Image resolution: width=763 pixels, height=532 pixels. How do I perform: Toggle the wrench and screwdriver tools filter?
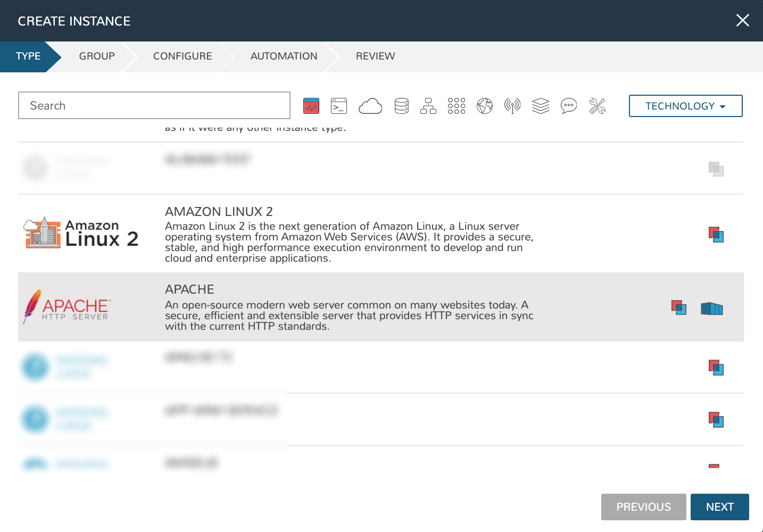pyautogui.click(x=598, y=106)
